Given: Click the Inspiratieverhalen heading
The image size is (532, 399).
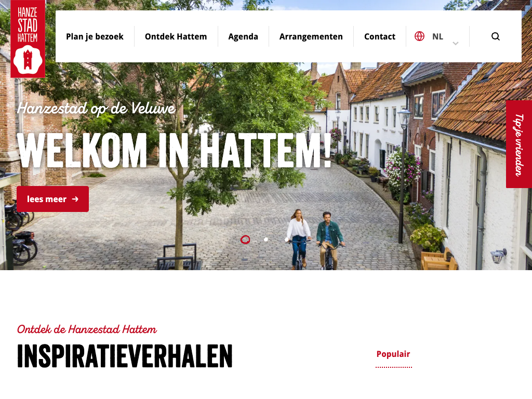Looking at the screenshot, I should point(125,356).
